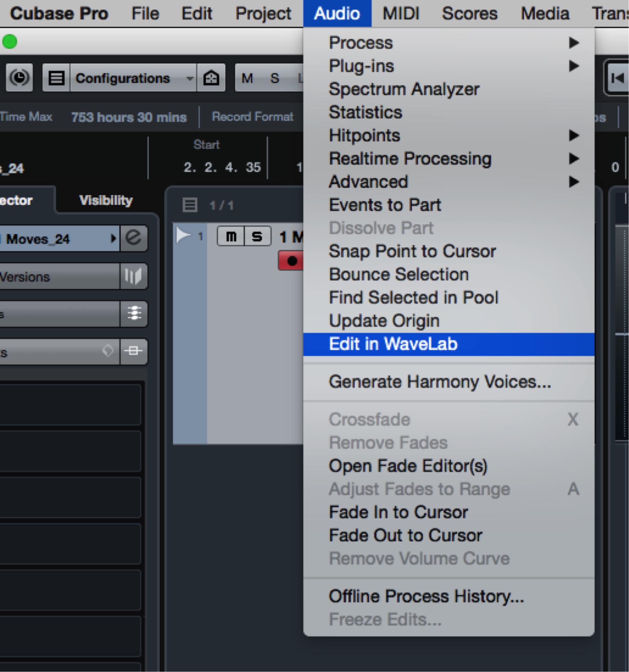Click the Track Versions icon
The image size is (629, 672).
point(134,276)
